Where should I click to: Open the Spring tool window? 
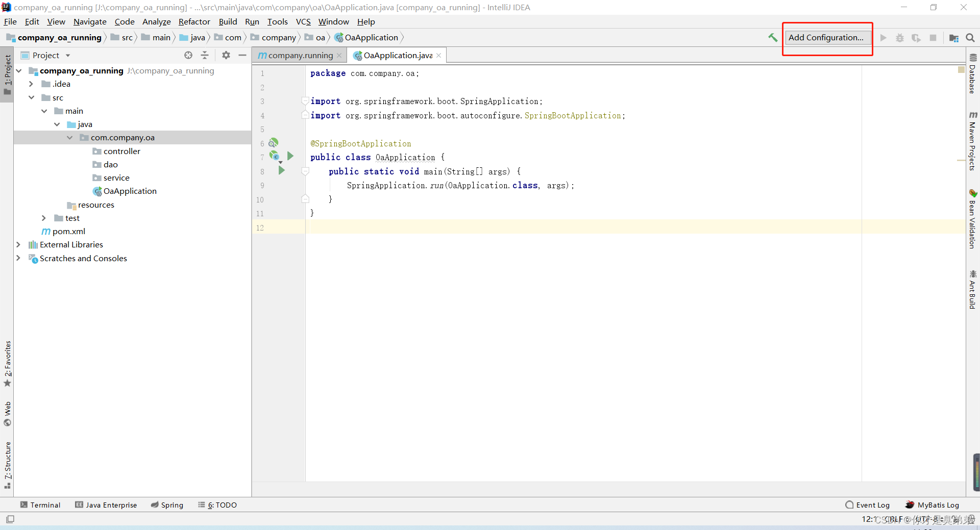[167, 505]
